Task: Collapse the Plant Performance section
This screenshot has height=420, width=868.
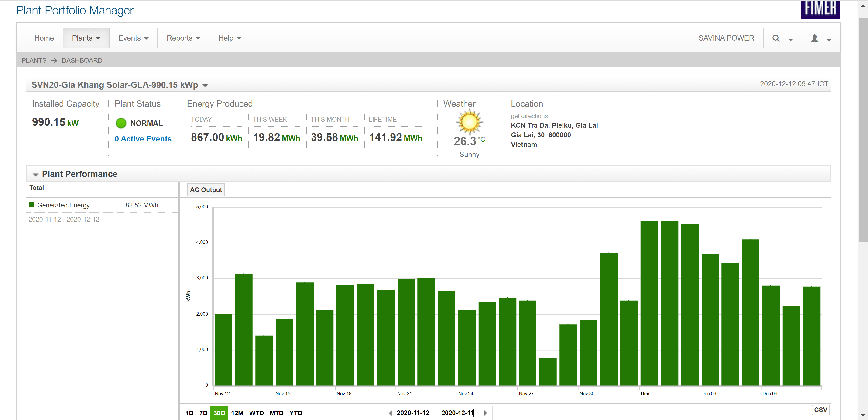Action: (35, 174)
